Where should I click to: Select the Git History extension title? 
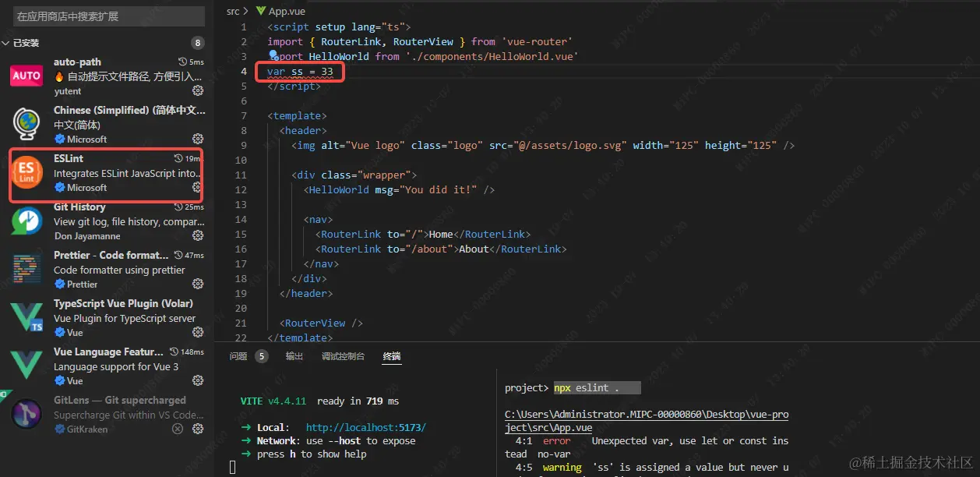79,207
